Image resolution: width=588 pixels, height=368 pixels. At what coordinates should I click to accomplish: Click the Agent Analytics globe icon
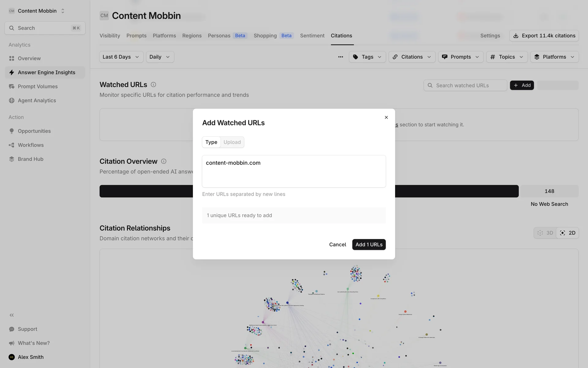12,101
